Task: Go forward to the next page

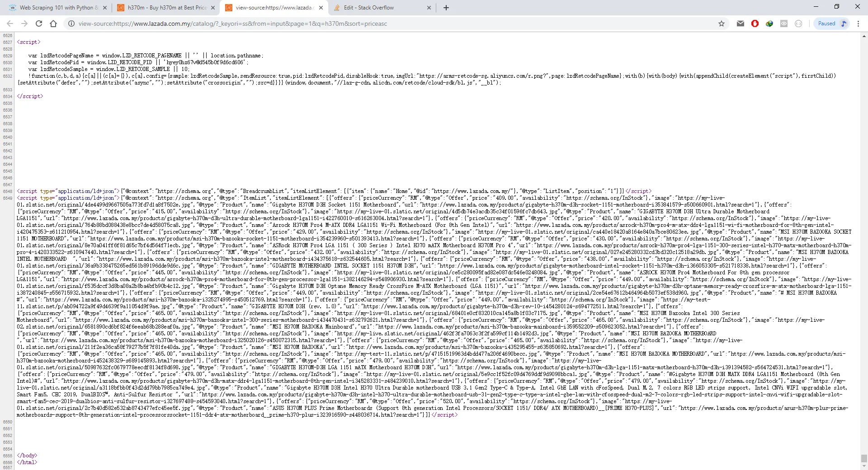Action: pos(24,23)
